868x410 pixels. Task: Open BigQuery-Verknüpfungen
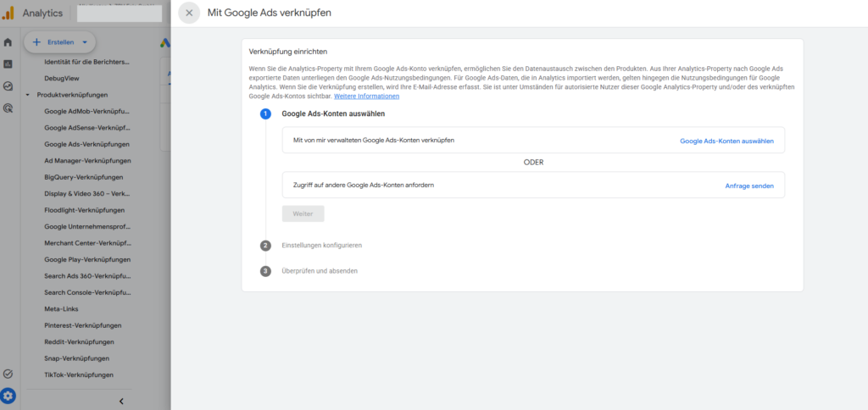click(x=84, y=178)
